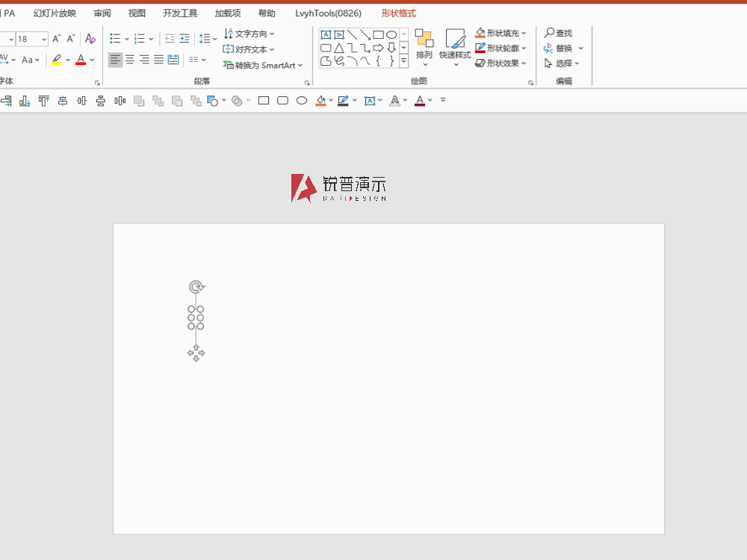Apply red font color in ribbon
The image size is (747, 560).
[x=81, y=60]
